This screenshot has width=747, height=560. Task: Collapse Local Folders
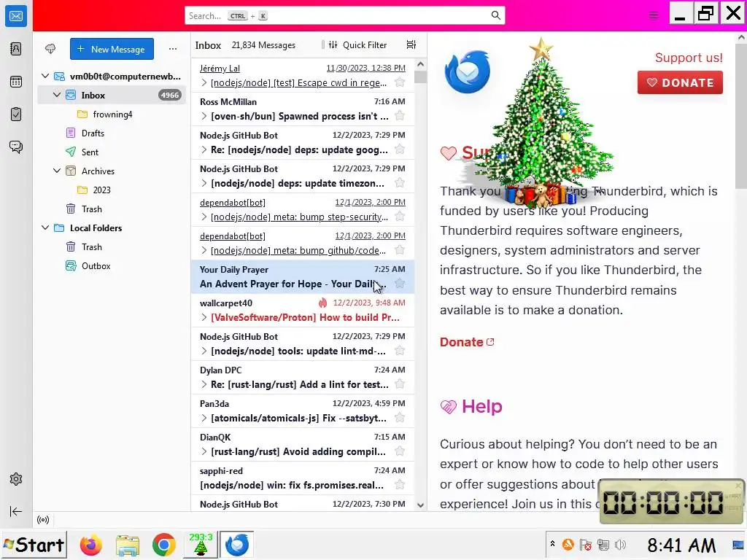pos(45,227)
